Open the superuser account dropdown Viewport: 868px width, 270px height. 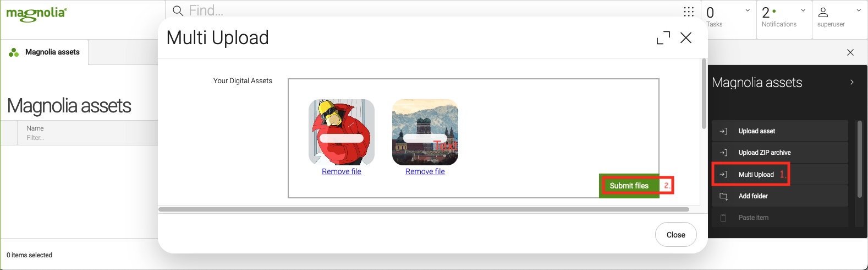[859, 10]
